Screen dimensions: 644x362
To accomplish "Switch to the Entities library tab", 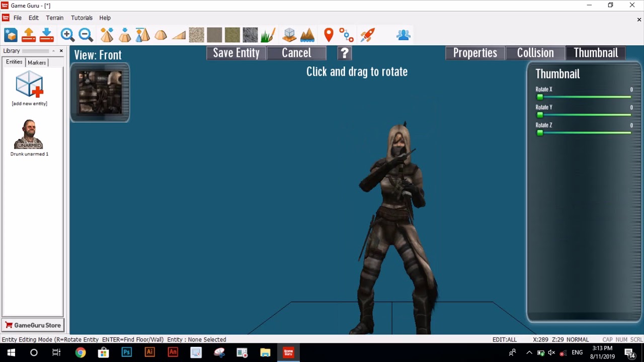I will click(14, 62).
